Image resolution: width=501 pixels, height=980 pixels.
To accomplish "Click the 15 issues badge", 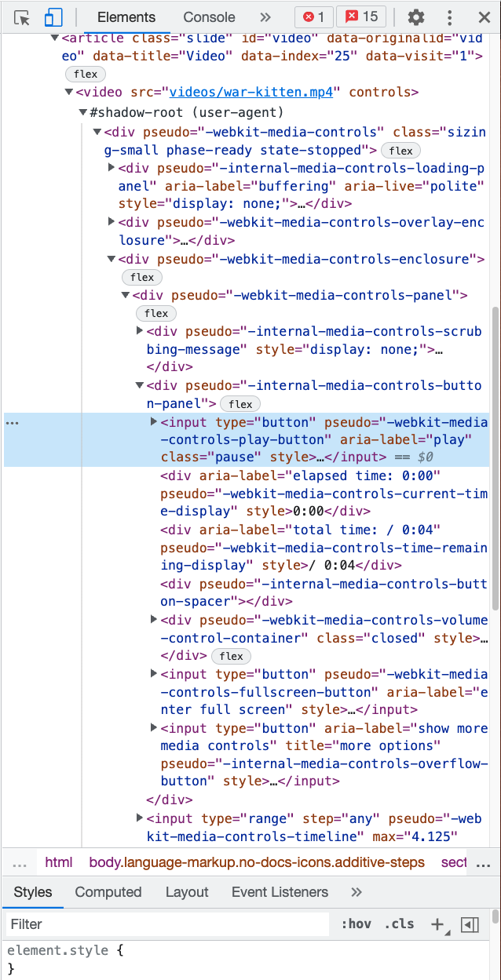I will 362,17.
